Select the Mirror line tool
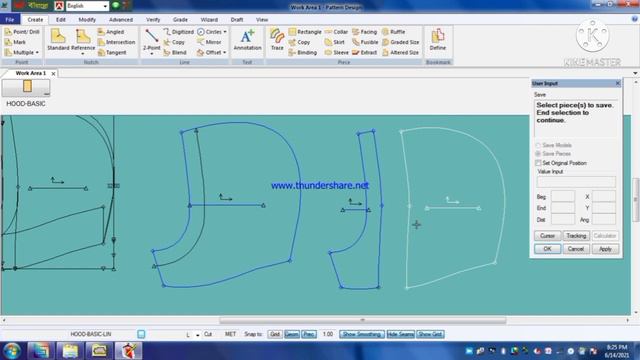 coord(209,42)
